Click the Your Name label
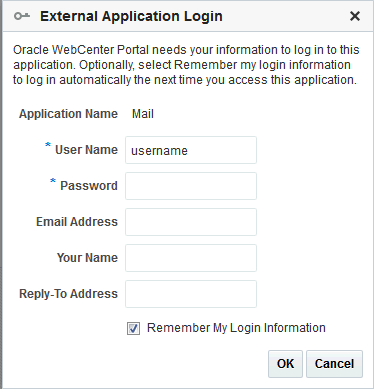The image size is (374, 389). point(87,258)
